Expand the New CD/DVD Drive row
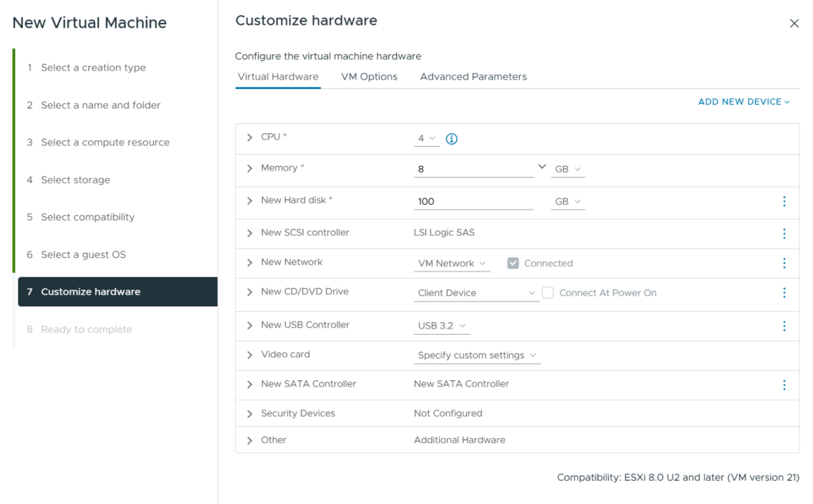This screenshot has width=813, height=504. (x=249, y=292)
